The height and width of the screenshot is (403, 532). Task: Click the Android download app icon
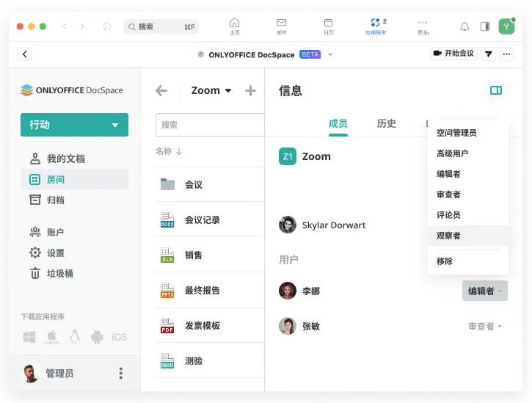click(97, 337)
